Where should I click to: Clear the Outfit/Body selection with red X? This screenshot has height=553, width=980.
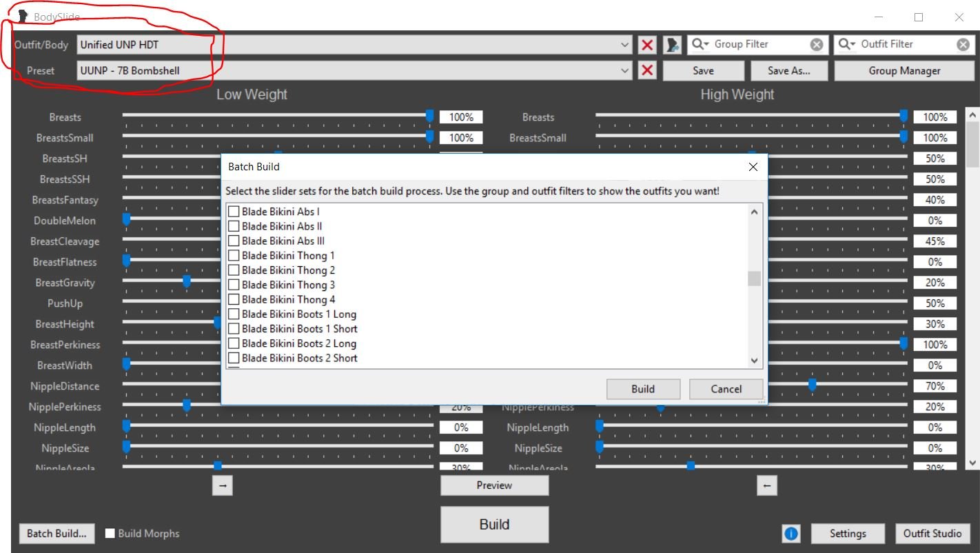647,45
